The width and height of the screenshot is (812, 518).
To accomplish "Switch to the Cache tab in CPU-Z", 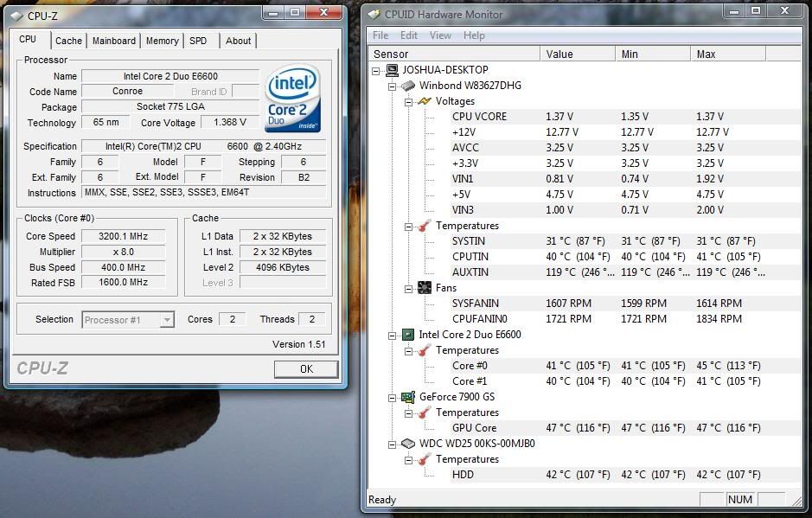I will (x=68, y=41).
